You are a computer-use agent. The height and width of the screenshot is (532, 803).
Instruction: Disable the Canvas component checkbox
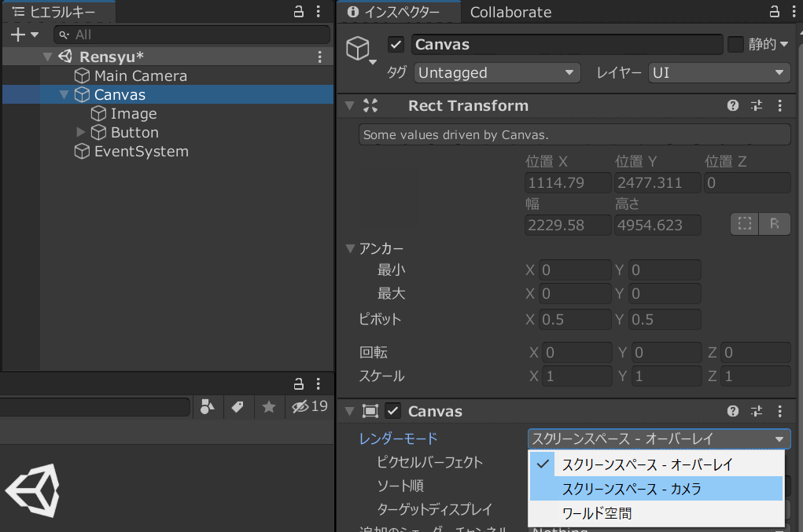[x=393, y=411]
